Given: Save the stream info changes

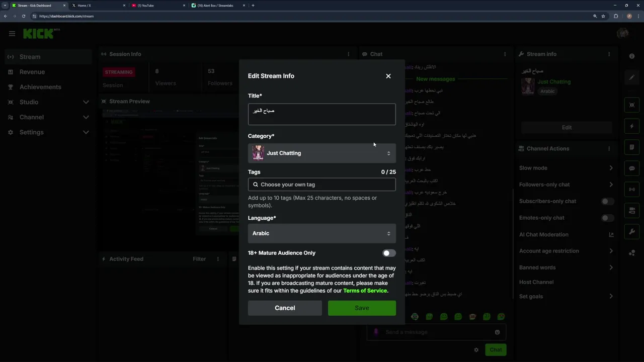Looking at the screenshot, I should tap(362, 308).
